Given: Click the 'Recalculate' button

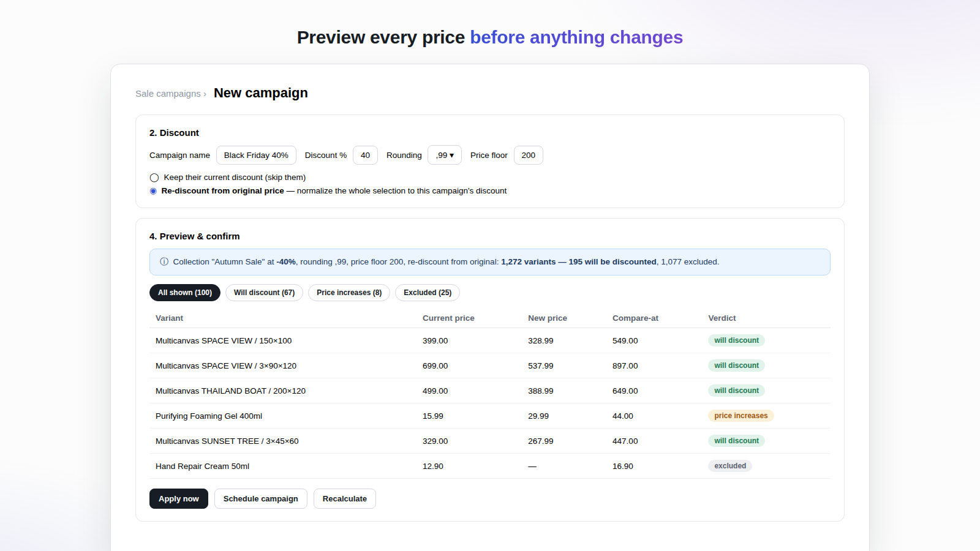Looking at the screenshot, I should point(345,499).
